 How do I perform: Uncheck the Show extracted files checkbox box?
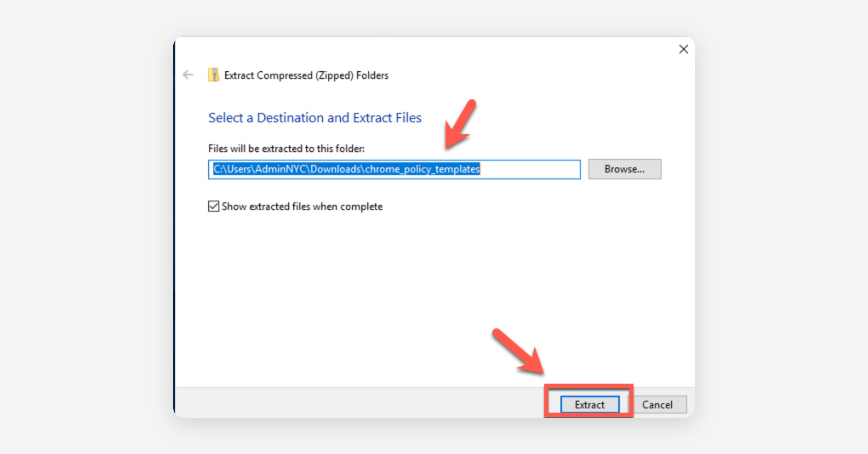[x=213, y=206]
